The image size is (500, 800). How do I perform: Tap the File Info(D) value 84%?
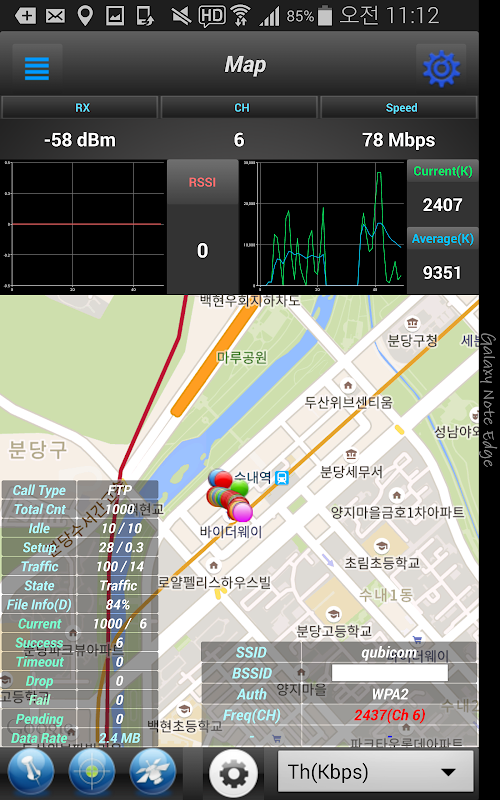(118, 605)
